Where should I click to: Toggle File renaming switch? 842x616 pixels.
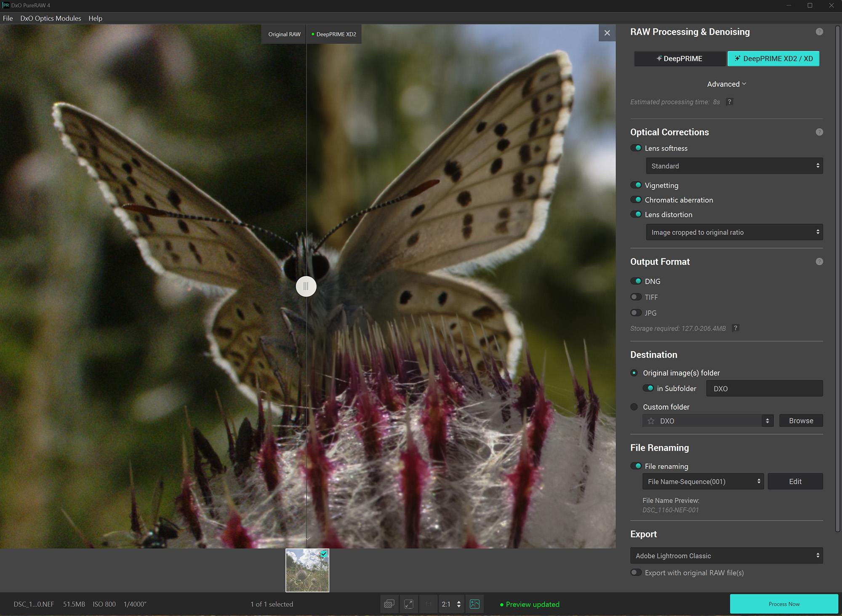pos(636,466)
